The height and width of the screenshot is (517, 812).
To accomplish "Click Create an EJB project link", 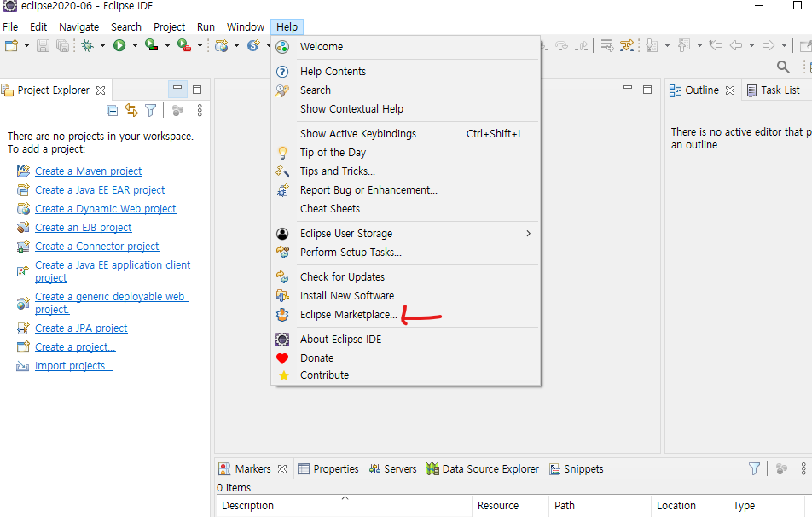I will click(x=84, y=228).
